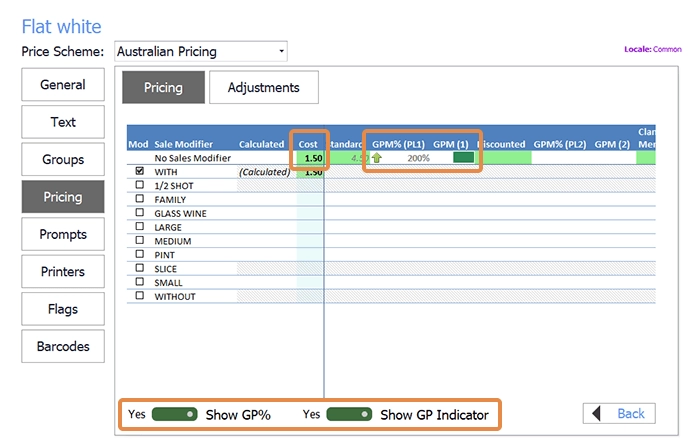
Task: Click the Flat white title
Action: click(62, 27)
